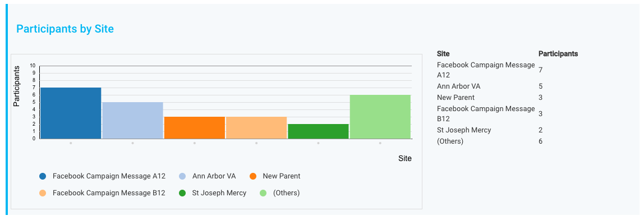Toggle the (Others) legend label
Image resolution: width=644 pixels, height=220 pixels.
(286, 192)
